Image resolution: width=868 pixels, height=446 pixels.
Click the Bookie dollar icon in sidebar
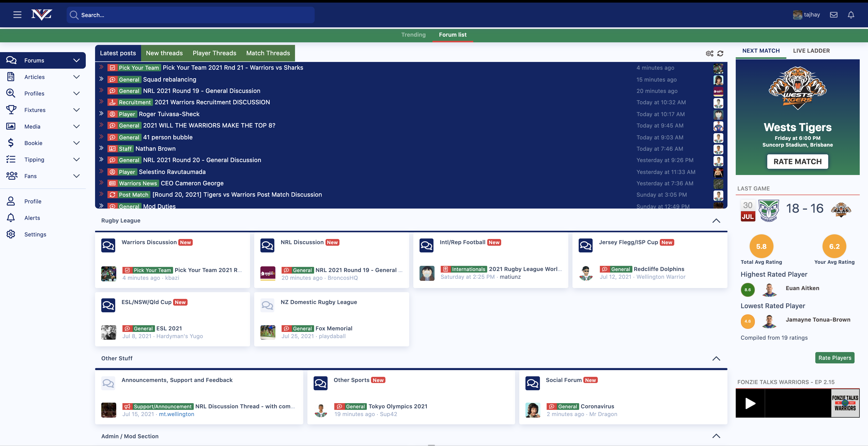(11, 143)
